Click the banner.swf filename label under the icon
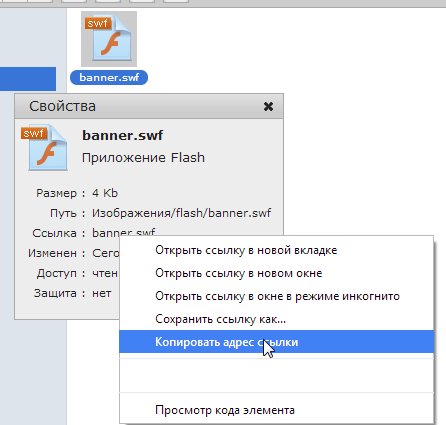The height and width of the screenshot is (425, 446). tap(109, 77)
